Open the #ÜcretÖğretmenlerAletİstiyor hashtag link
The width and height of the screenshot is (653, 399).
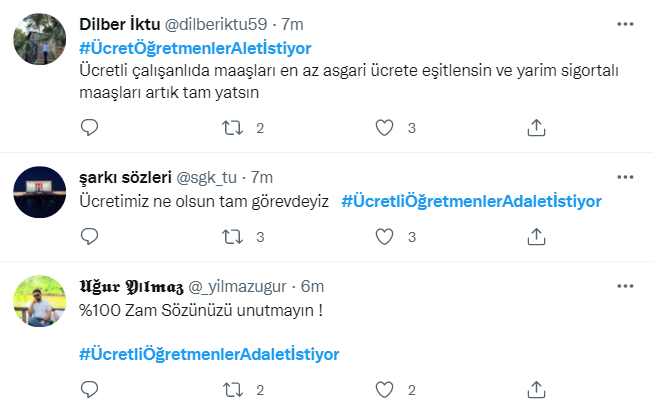pyautogui.click(x=195, y=49)
